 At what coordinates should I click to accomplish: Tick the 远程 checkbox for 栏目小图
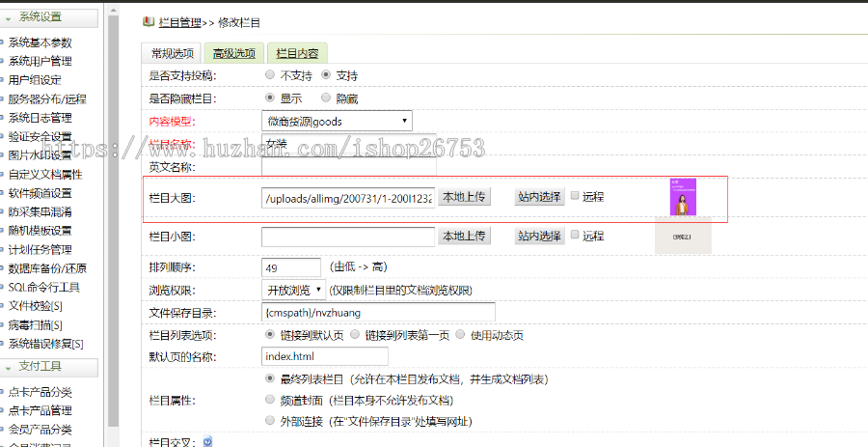point(575,235)
